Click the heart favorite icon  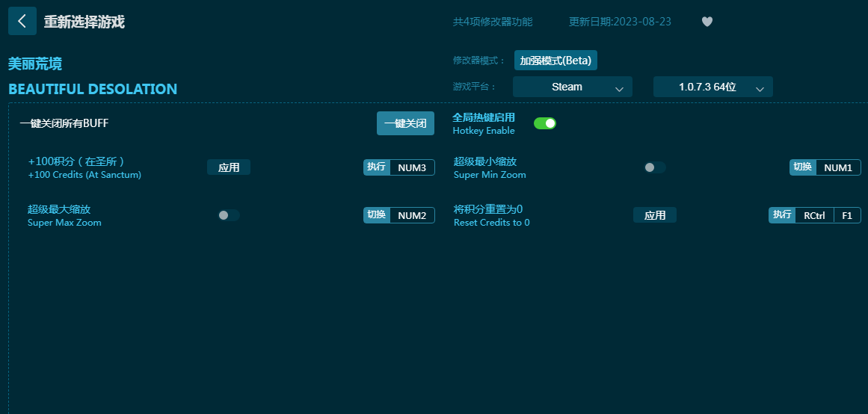click(707, 22)
